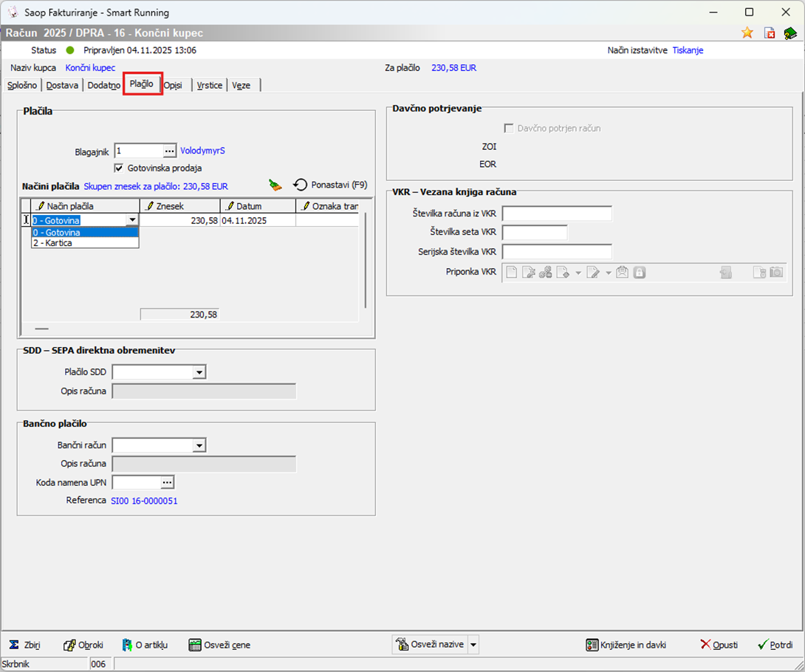This screenshot has width=805, height=672.
Task: Click the pencil icon in Znesek header
Action: click(x=149, y=206)
